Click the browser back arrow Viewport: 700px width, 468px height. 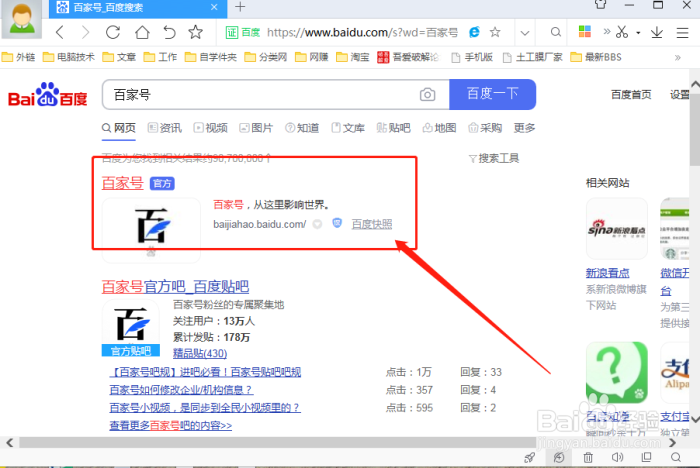[x=60, y=32]
